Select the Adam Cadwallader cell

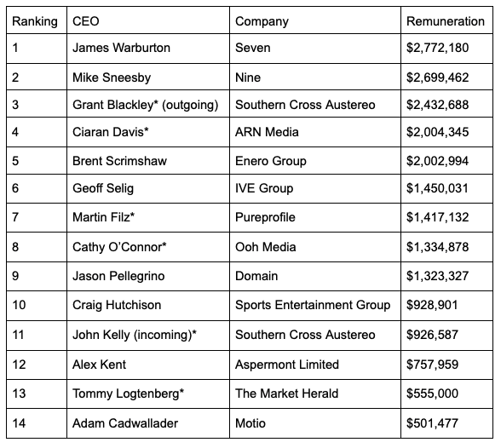click(x=148, y=423)
